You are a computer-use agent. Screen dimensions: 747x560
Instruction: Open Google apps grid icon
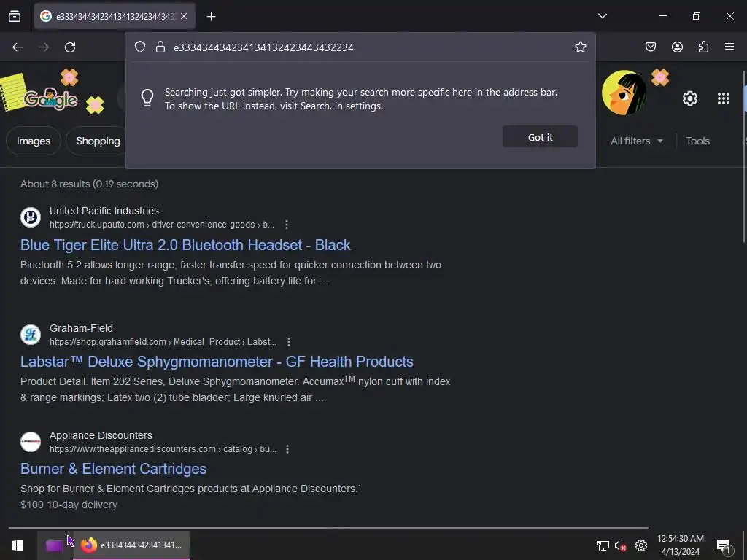[x=723, y=98]
